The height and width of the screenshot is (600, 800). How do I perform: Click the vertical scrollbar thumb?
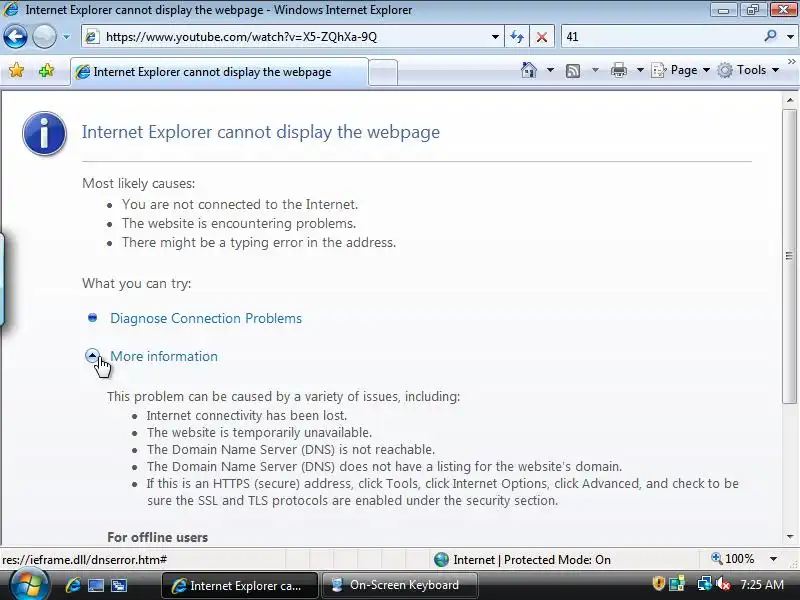(790, 256)
